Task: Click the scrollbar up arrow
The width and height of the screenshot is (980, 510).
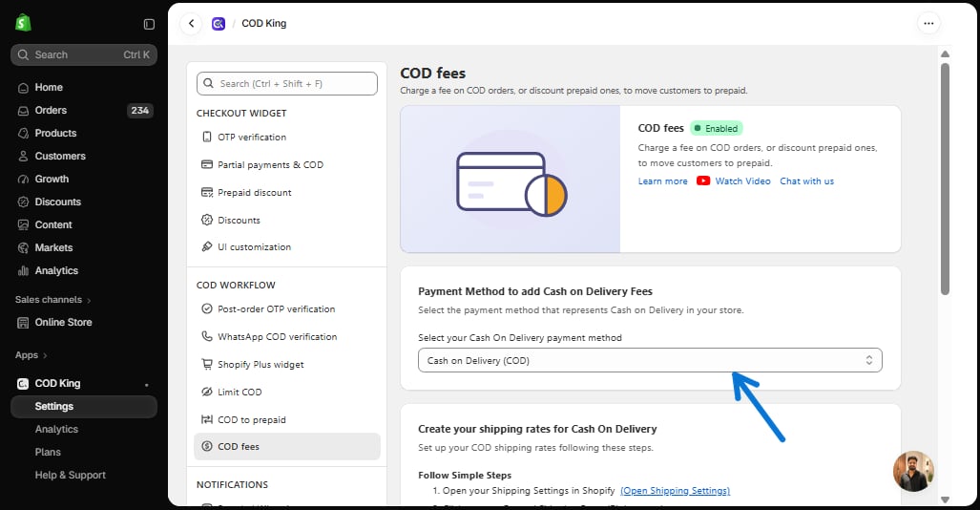Action: (945, 53)
